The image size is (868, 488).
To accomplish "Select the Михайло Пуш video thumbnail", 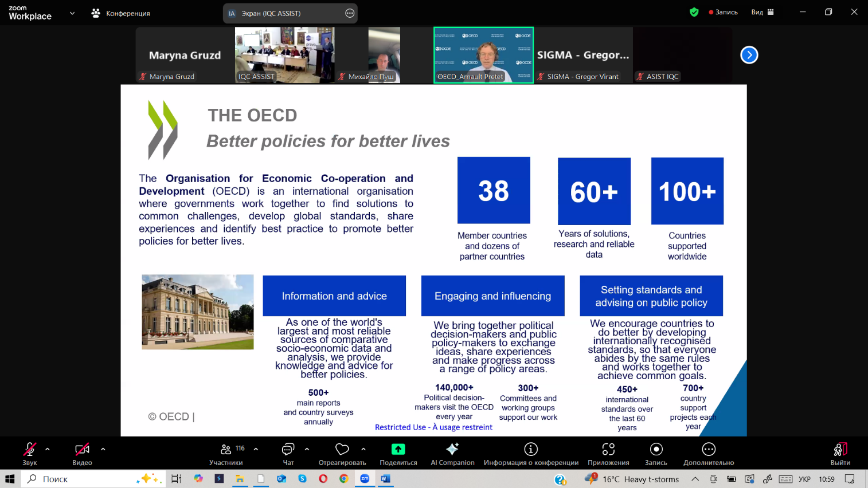I will click(384, 55).
